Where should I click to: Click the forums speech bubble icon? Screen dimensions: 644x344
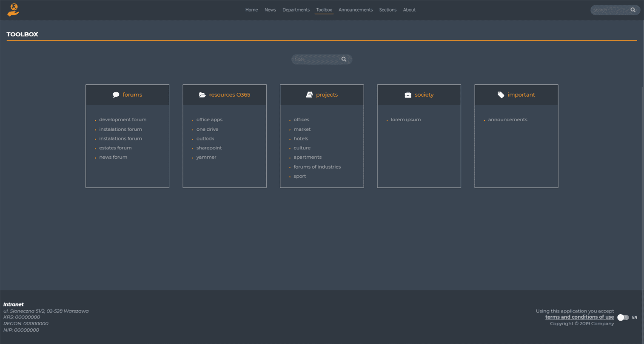(116, 95)
